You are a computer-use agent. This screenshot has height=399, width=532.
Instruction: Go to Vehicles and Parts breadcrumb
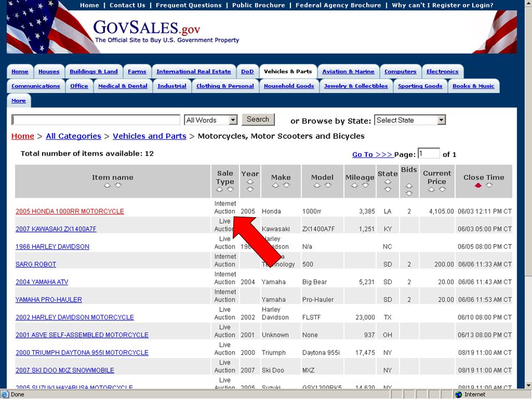pos(149,136)
